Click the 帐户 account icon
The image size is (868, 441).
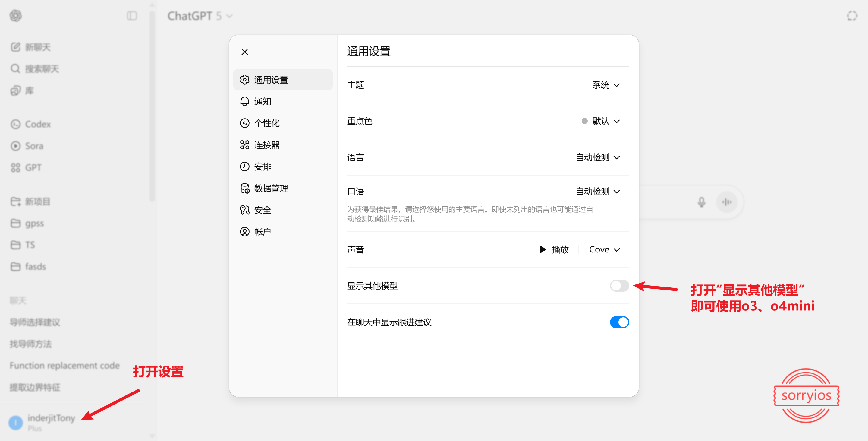[245, 232]
